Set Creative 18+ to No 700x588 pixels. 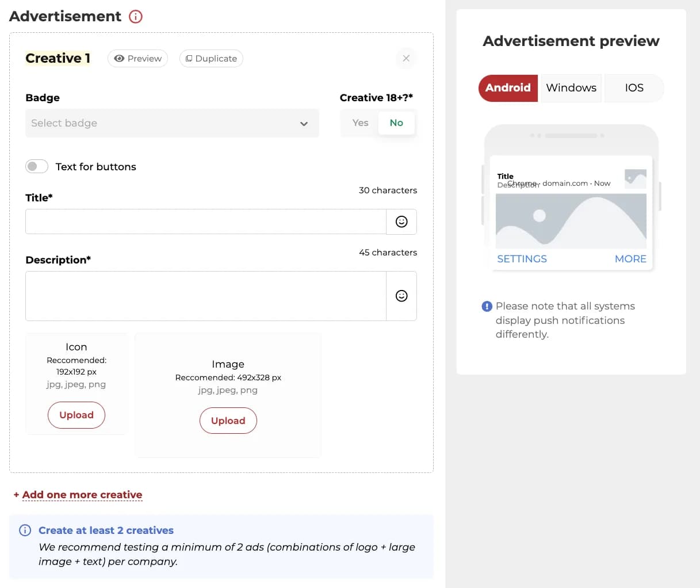point(396,123)
